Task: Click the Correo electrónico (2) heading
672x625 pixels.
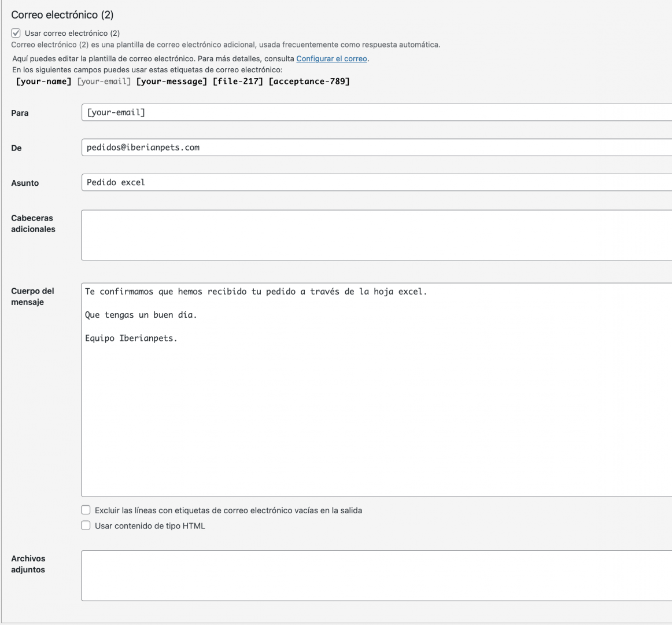Action: click(x=62, y=14)
